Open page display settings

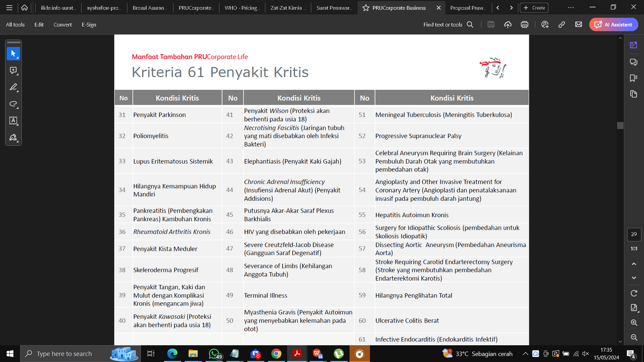tap(634, 308)
